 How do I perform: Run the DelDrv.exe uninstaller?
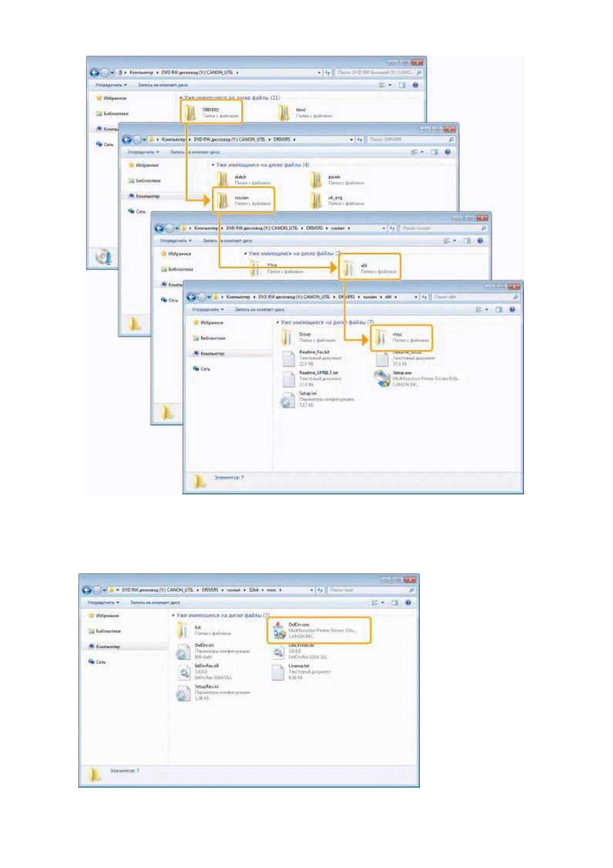[x=279, y=630]
